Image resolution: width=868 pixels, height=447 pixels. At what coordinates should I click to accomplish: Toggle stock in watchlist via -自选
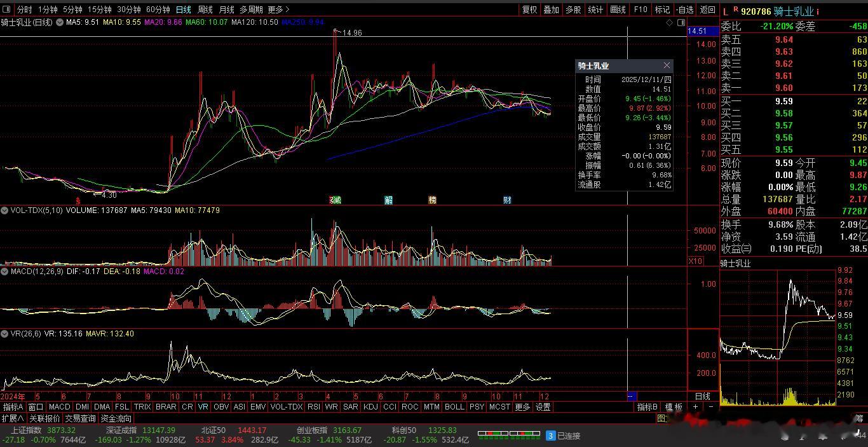pyautogui.click(x=684, y=10)
